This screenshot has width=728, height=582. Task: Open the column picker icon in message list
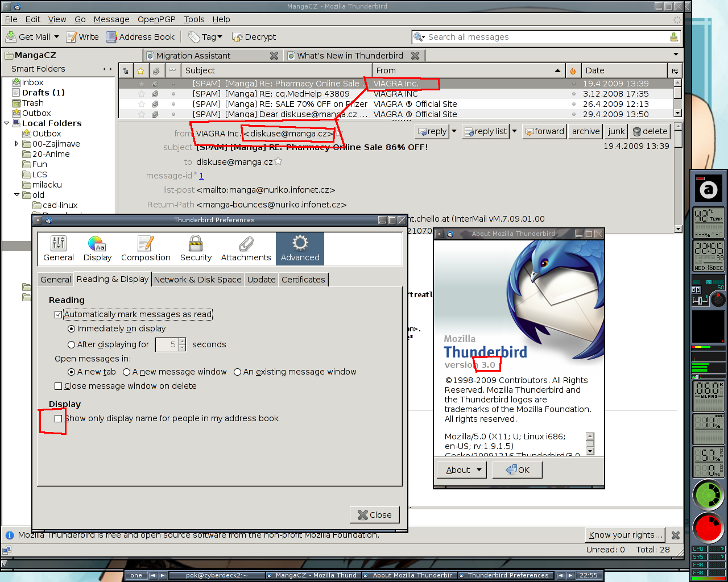click(675, 71)
